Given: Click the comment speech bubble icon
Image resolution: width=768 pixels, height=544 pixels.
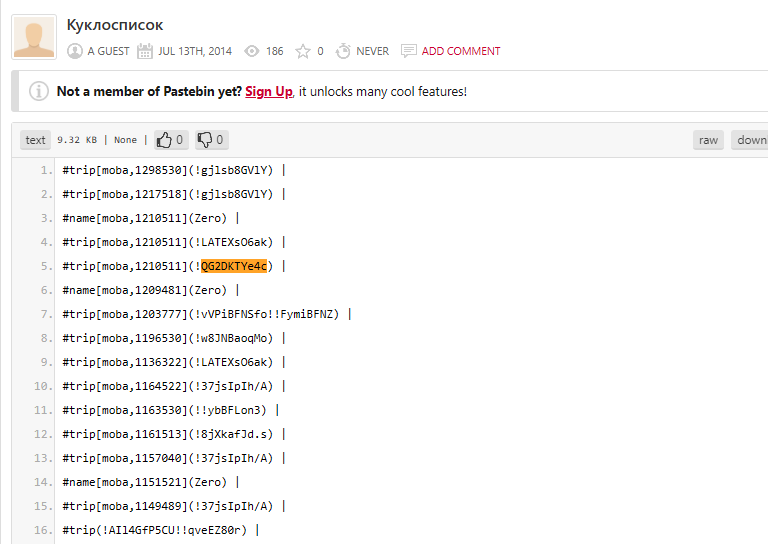Looking at the screenshot, I should (409, 51).
